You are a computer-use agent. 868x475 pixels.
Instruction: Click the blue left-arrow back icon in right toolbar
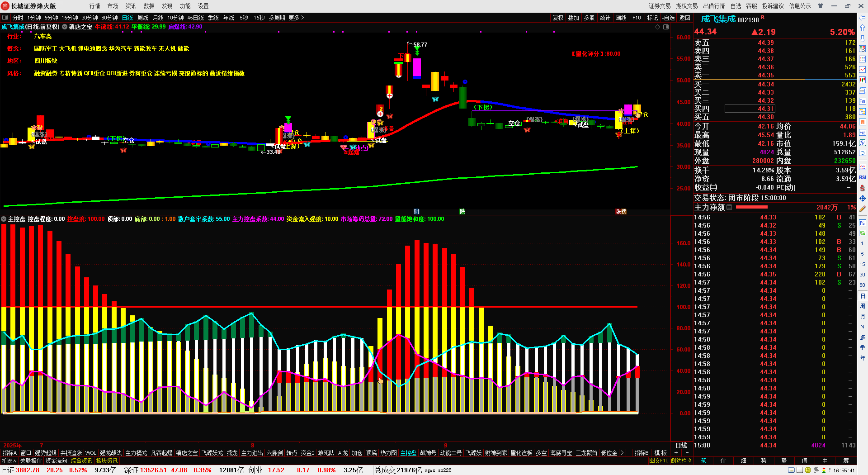point(863,18)
